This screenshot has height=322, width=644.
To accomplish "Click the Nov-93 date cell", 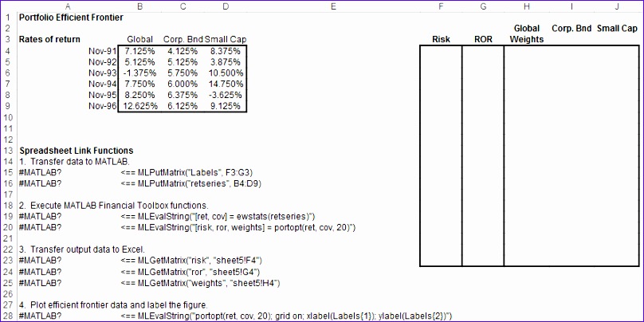I will coord(103,73).
